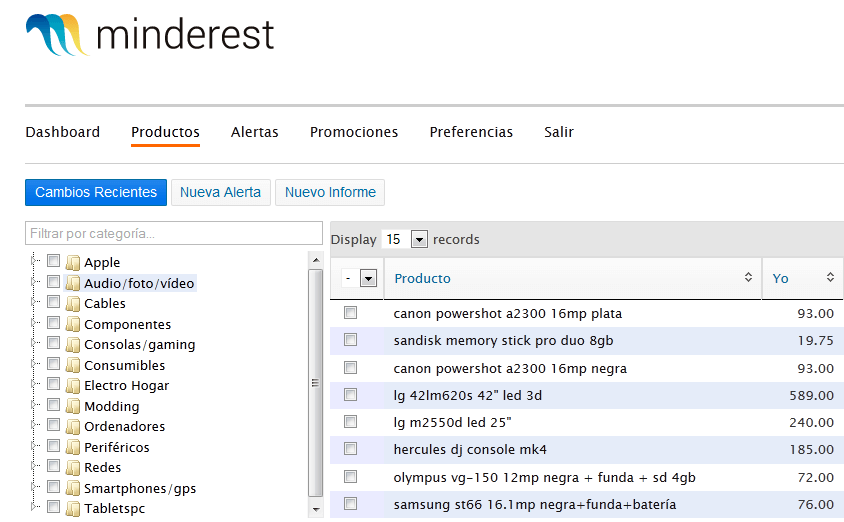Click the Redes folder icon
The image size is (844, 522).
[x=73, y=468]
